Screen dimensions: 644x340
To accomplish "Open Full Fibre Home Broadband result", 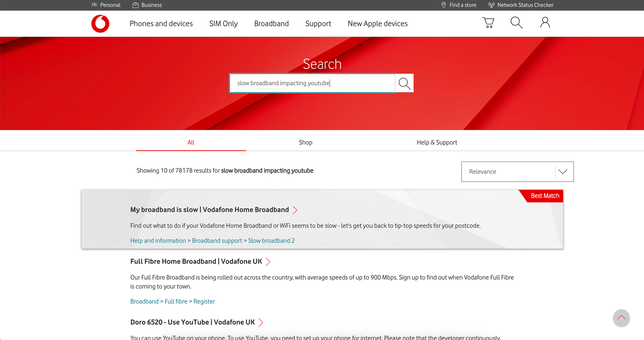I will (196, 262).
